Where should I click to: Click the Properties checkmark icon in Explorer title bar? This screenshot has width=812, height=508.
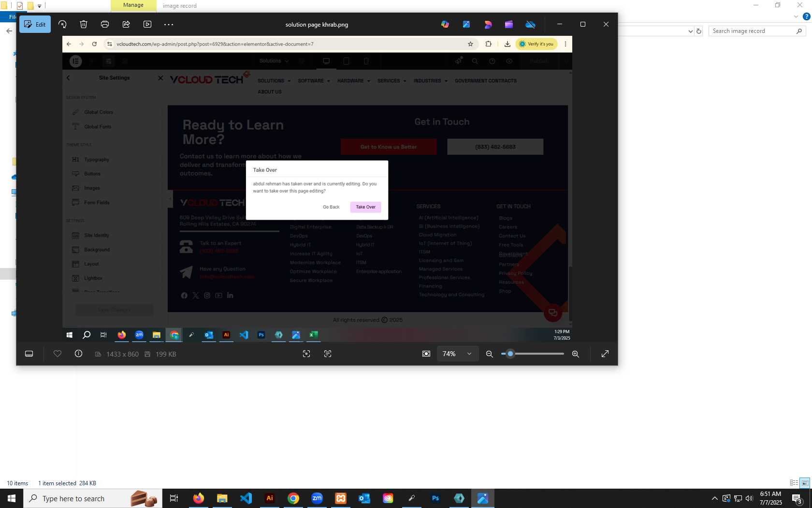coord(20,6)
